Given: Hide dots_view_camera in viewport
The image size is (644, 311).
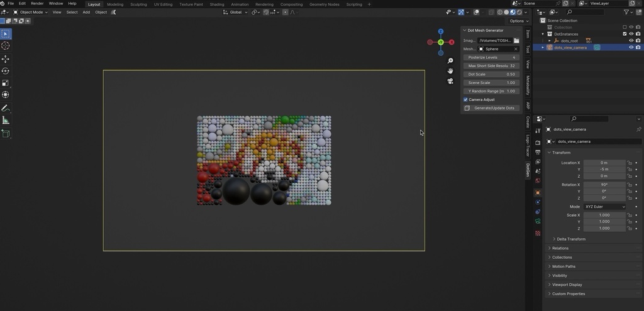Looking at the screenshot, I should pos(631,48).
